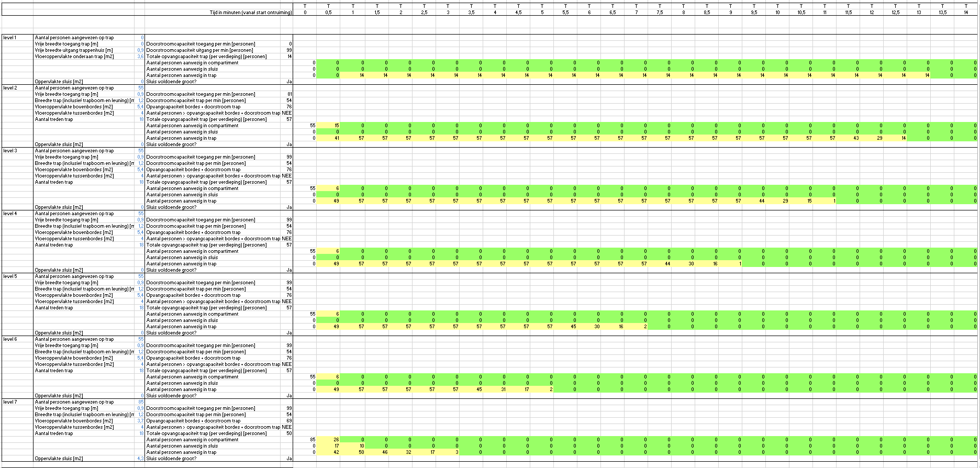Select the 'level 4' label cell

[x=10, y=214]
